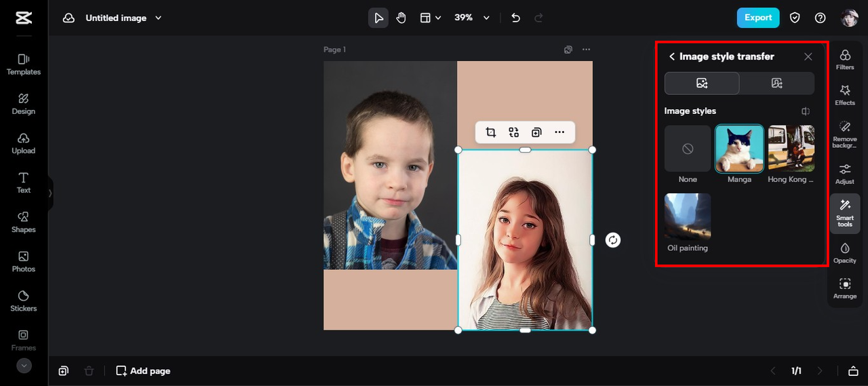Open the Templates panel

coord(24,64)
